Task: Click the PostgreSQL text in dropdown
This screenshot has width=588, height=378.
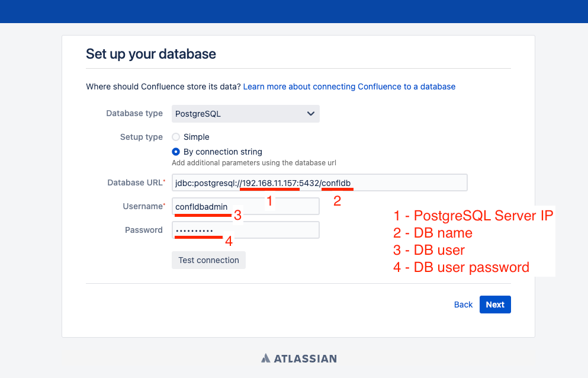Action: (x=198, y=114)
